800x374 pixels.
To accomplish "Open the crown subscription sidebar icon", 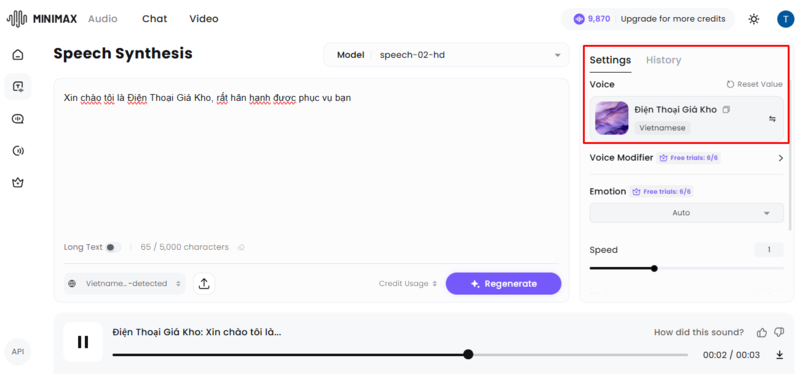I will (18, 182).
